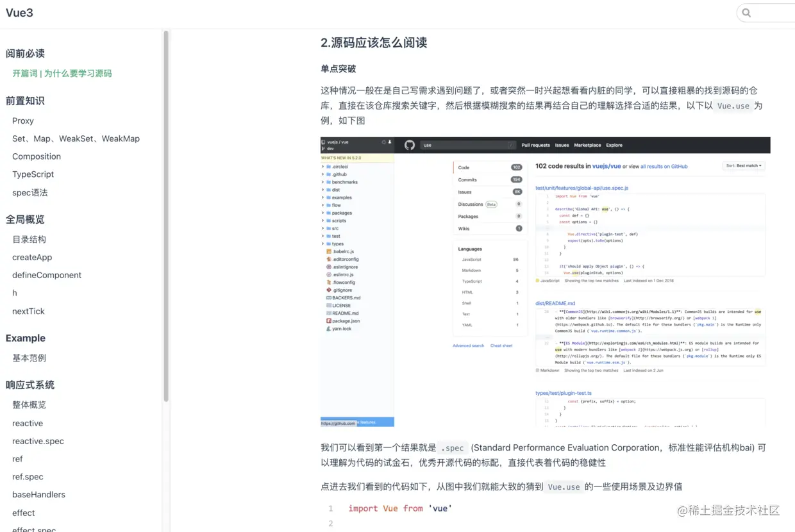
Task: Click the sidebar vertical scrollbar
Action: tap(166, 217)
